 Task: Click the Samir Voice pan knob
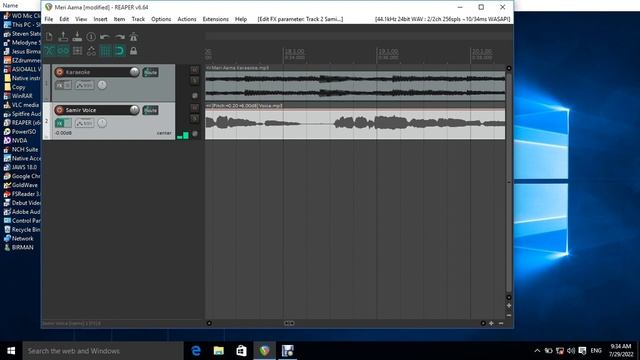point(102,123)
